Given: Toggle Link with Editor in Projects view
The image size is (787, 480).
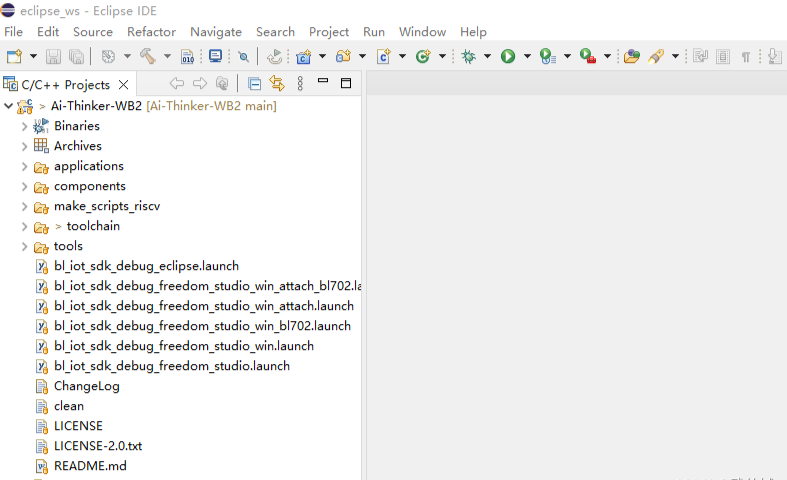Looking at the screenshot, I should pyautogui.click(x=277, y=83).
